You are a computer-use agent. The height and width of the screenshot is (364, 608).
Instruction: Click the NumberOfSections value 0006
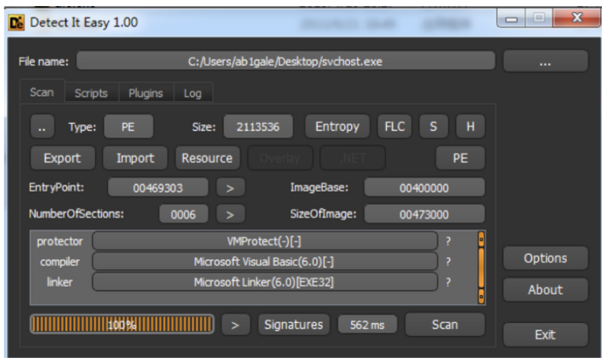coord(183,214)
